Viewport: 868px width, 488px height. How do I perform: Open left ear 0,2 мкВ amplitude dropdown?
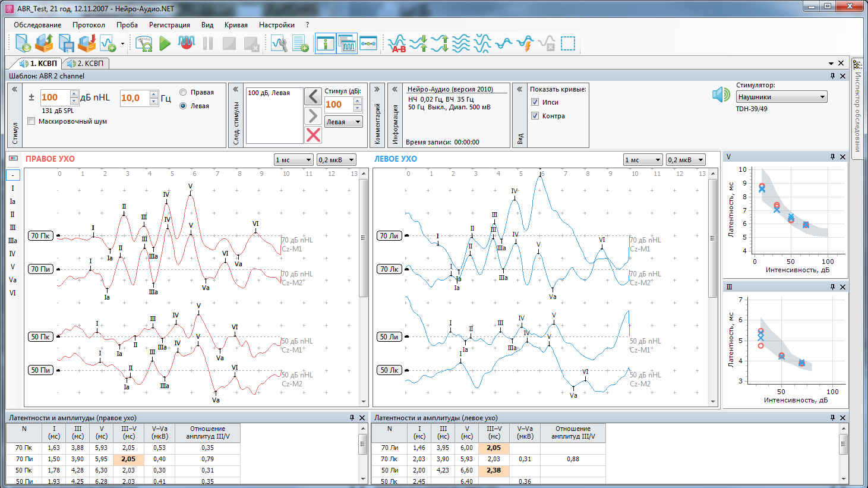point(686,160)
